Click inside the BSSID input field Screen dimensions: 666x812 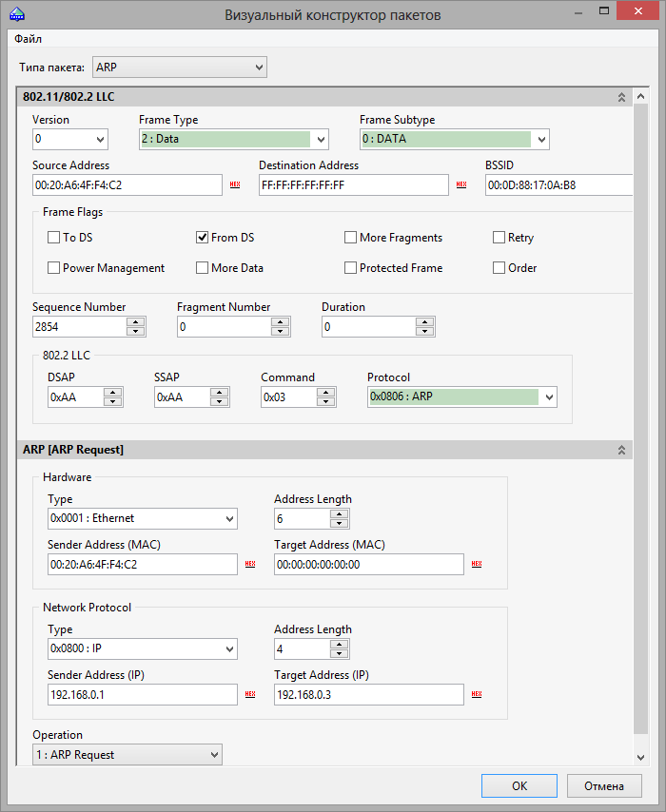[559, 184]
